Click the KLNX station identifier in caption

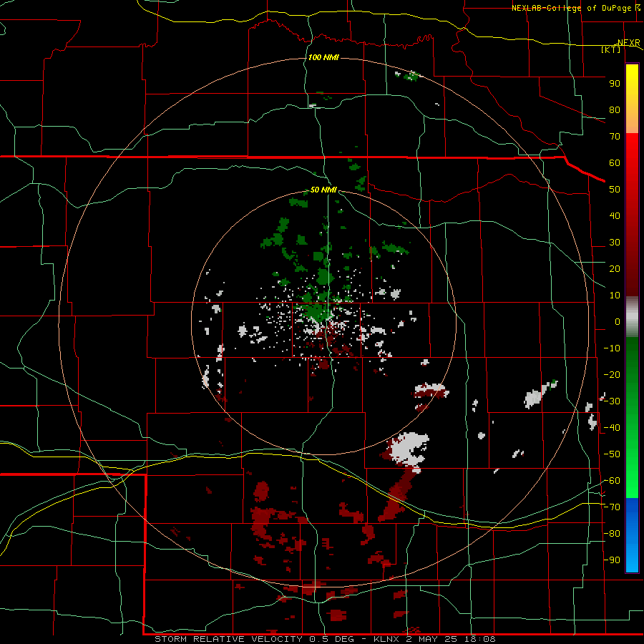click(386, 639)
